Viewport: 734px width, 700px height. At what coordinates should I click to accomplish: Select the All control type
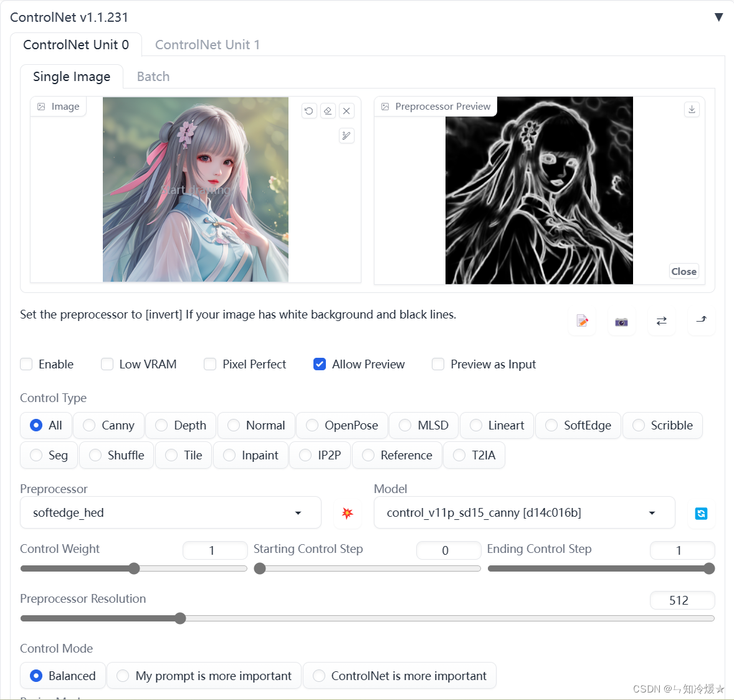46,425
